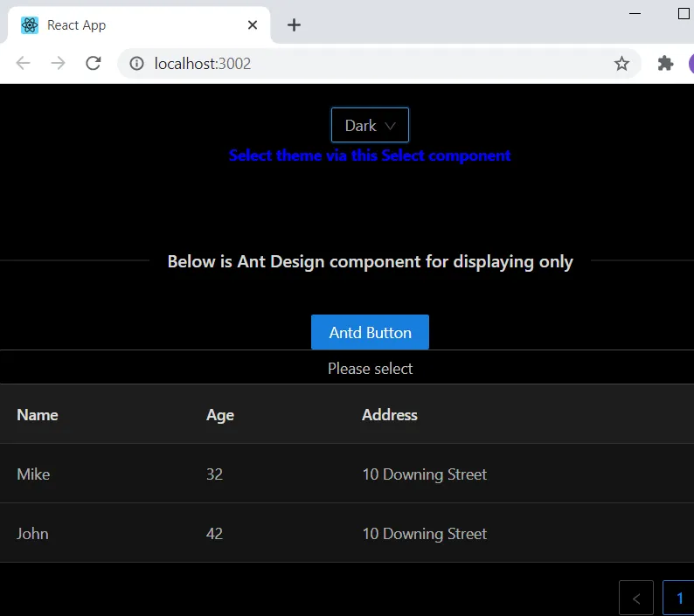Click the Name column header
The width and height of the screenshot is (694, 616).
click(x=38, y=415)
